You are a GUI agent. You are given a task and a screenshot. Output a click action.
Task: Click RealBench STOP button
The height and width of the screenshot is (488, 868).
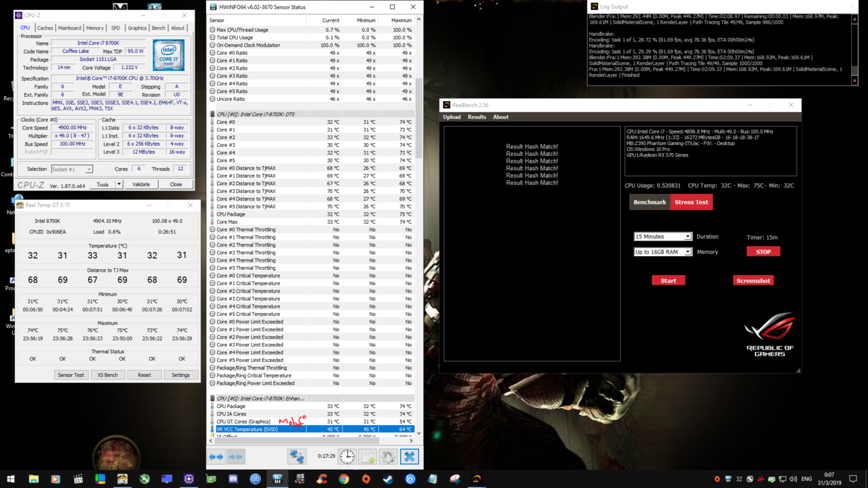[x=764, y=251]
